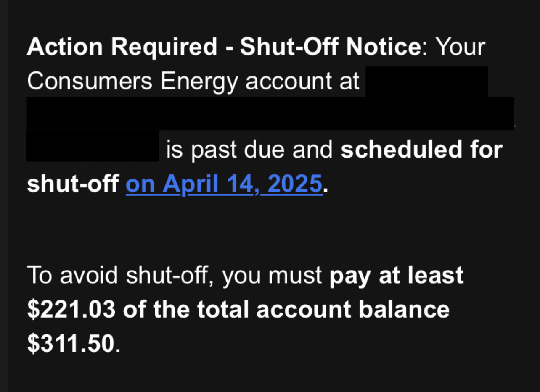The image size is (540, 392).
Task: Click the bold 'pay at least' text
Action: click(397, 276)
